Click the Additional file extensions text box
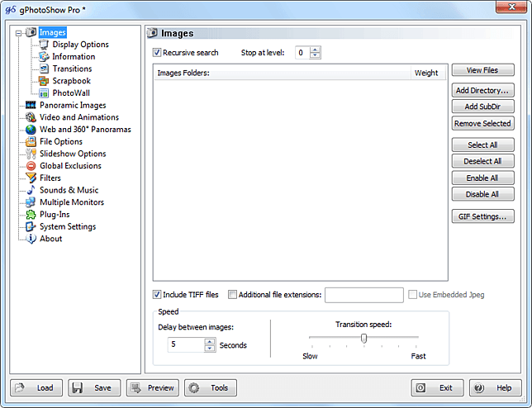This screenshot has width=532, height=408. pos(364,295)
